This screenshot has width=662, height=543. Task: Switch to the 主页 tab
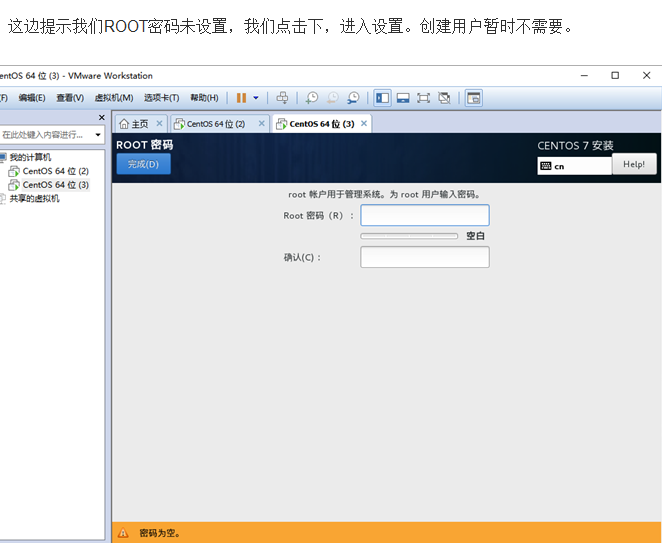(141, 124)
